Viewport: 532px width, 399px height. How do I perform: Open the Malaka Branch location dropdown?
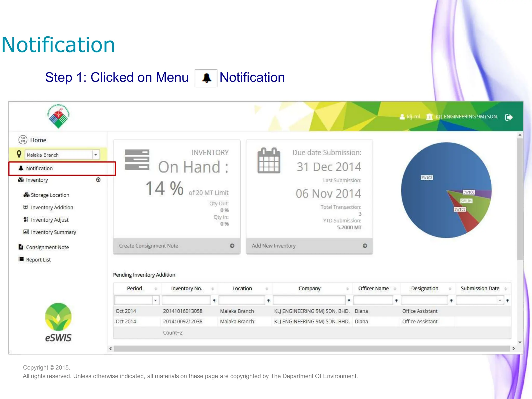tap(96, 155)
